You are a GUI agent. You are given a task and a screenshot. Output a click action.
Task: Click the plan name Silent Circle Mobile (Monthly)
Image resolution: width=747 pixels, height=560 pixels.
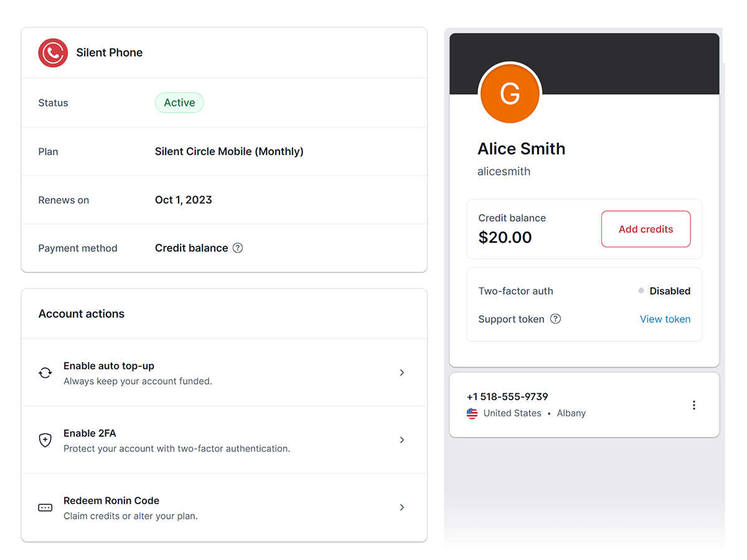[229, 151]
